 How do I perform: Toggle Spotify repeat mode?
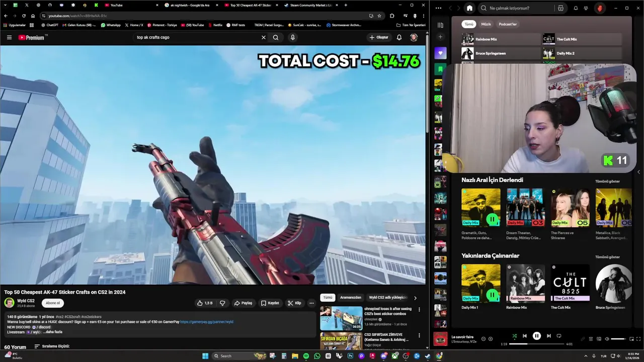click(x=559, y=336)
